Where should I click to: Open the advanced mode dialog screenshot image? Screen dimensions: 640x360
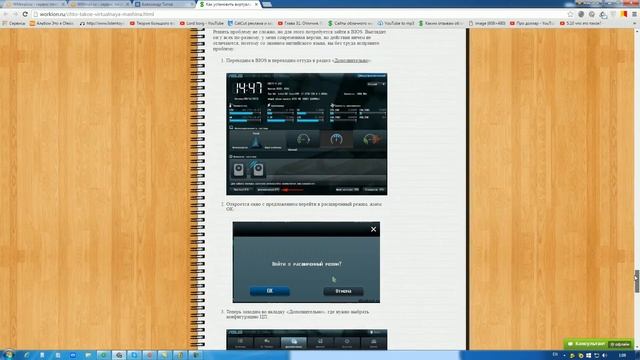pyautogui.click(x=306, y=262)
